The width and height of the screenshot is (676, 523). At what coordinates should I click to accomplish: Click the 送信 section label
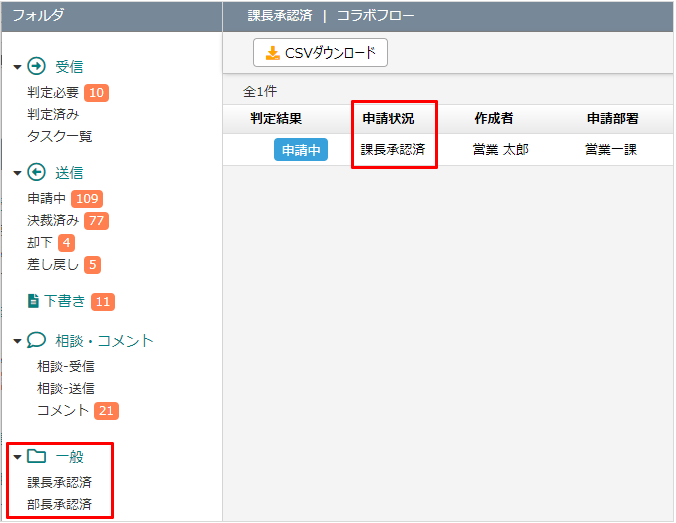(x=69, y=173)
